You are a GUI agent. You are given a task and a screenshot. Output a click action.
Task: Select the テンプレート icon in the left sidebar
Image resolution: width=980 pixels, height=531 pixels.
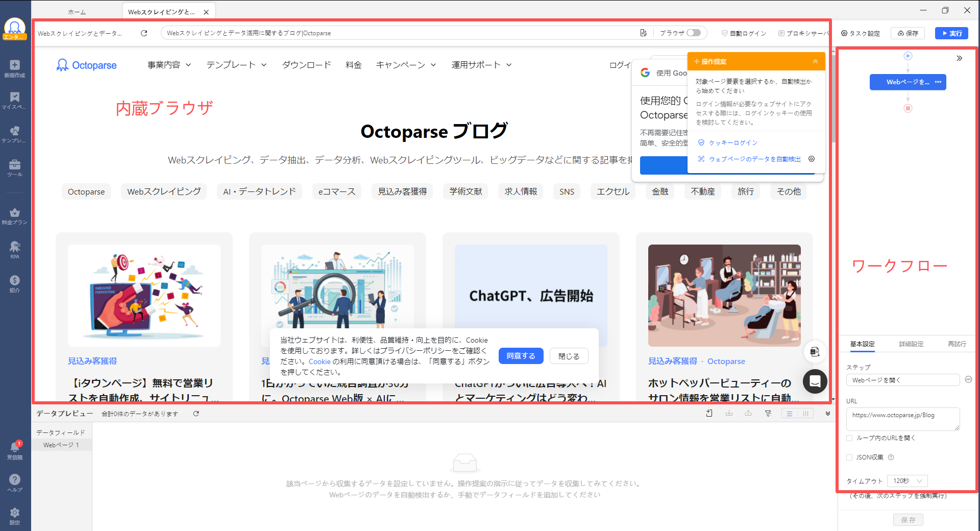14,133
